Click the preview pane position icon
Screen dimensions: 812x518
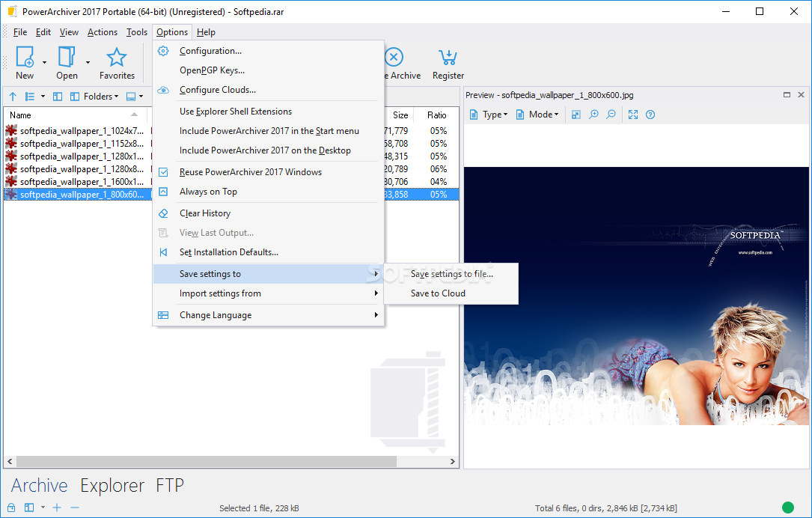pyautogui.click(x=131, y=97)
